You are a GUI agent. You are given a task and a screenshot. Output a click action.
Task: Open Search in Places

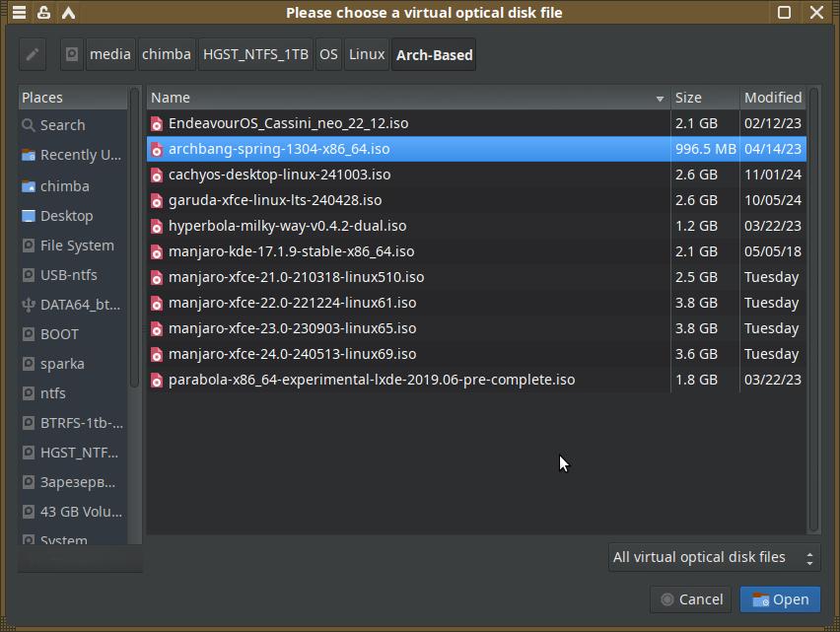[73, 125]
